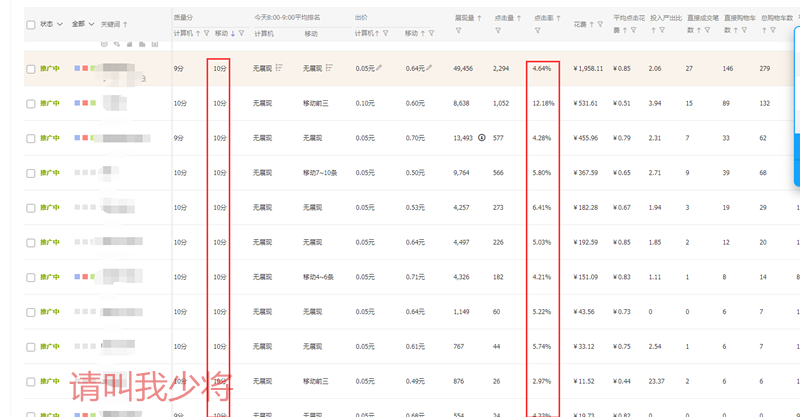Click filter funnel under 展现量 column
This screenshot has height=417, width=800.
pos(457,31)
